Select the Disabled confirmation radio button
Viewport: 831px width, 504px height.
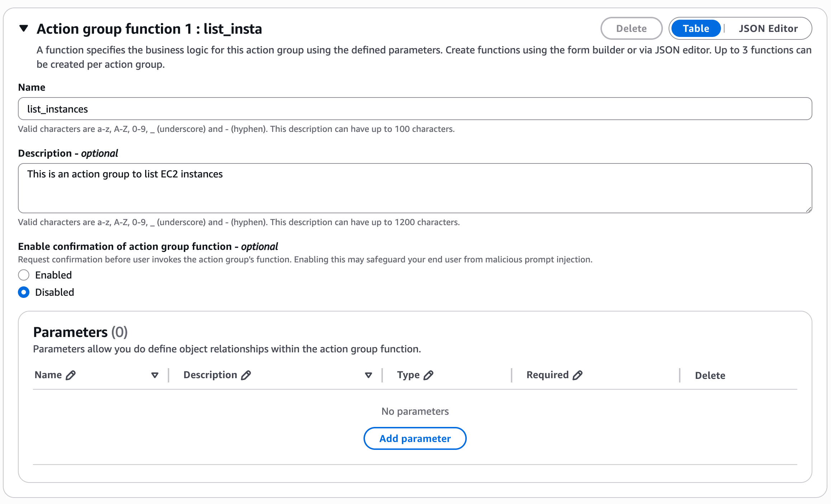(x=24, y=292)
